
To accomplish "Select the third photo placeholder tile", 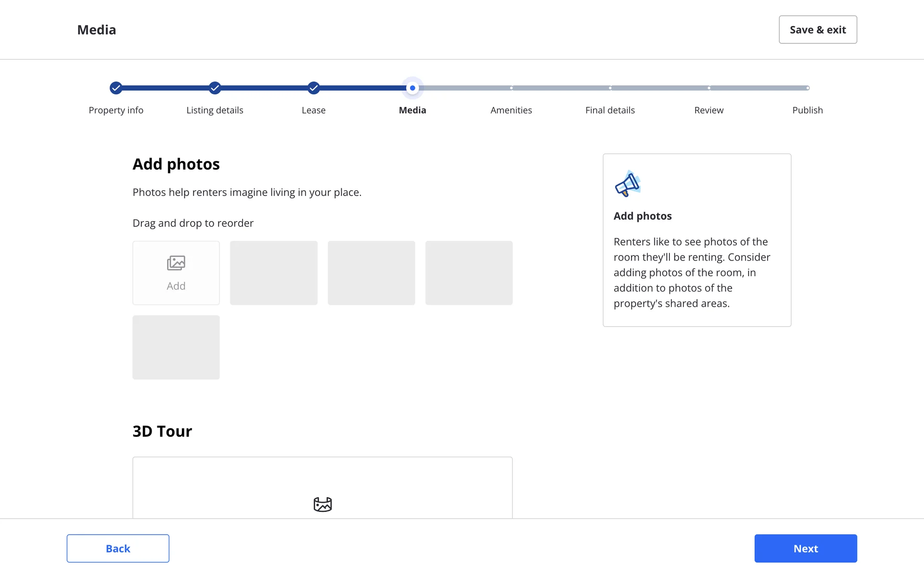I will pyautogui.click(x=371, y=273).
